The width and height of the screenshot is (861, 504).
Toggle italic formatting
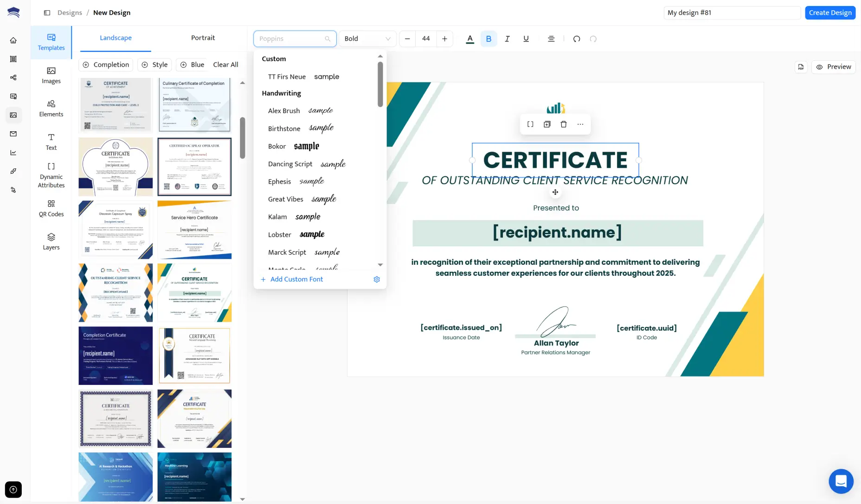507,39
